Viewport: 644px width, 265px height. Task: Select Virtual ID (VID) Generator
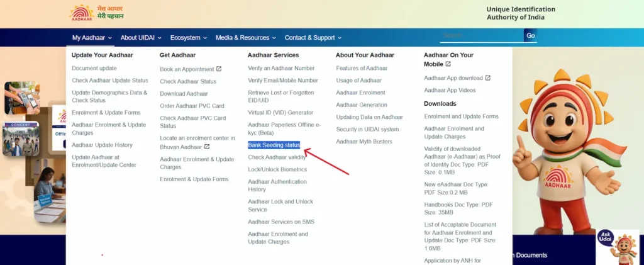coord(280,113)
